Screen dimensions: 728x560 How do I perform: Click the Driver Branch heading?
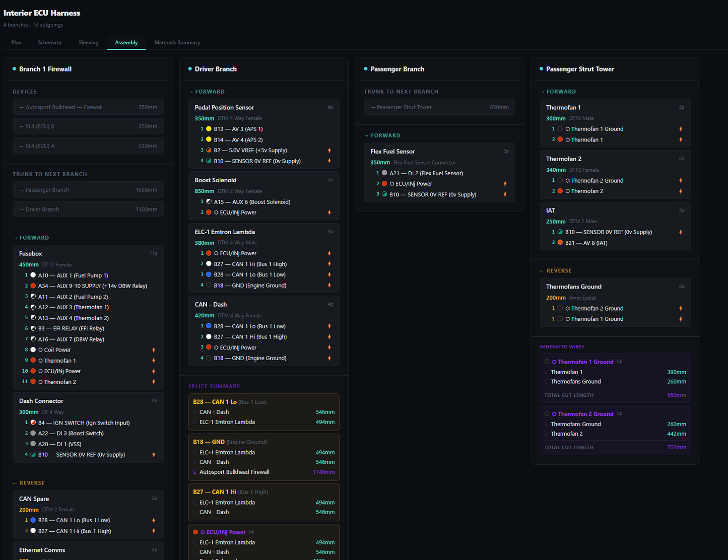pyautogui.click(x=216, y=69)
